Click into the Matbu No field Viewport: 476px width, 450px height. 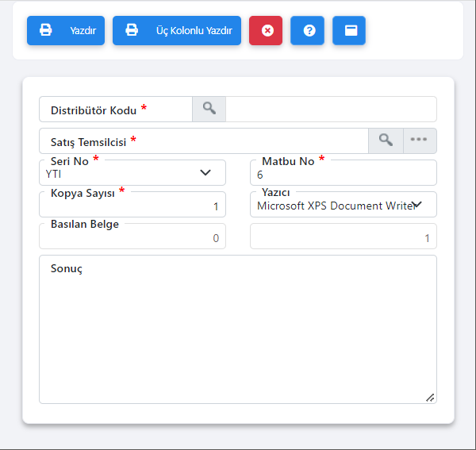[x=343, y=174]
